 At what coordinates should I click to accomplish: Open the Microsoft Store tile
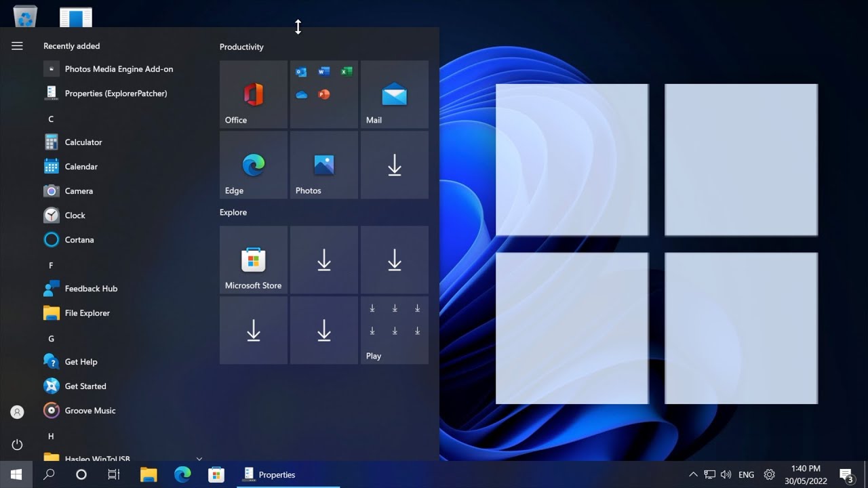click(254, 260)
